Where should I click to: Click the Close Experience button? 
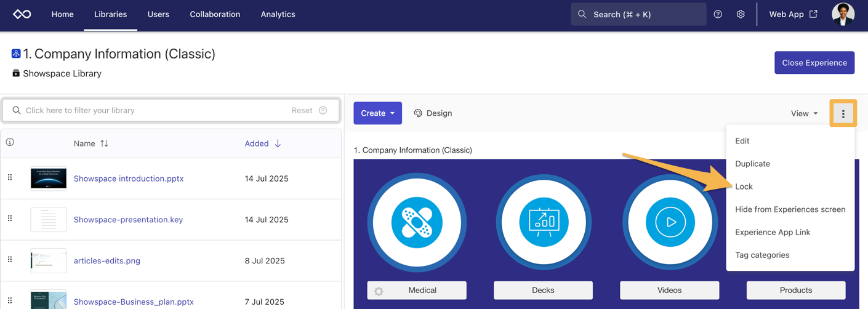tap(814, 63)
